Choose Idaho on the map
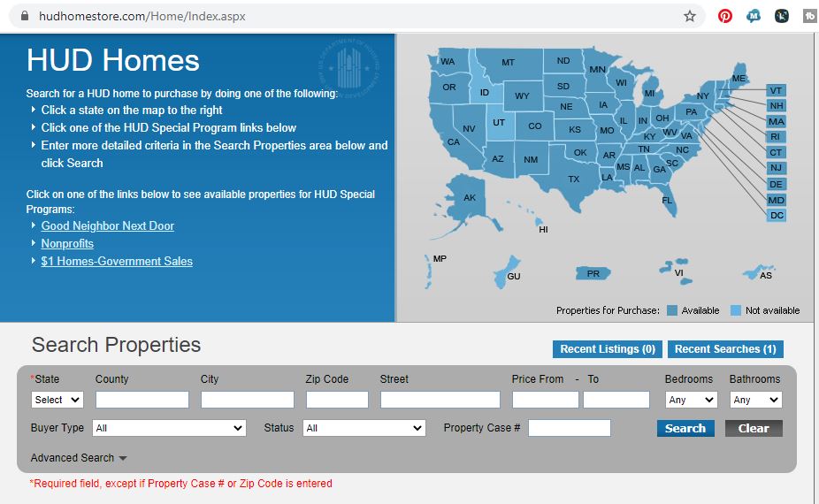The width and height of the screenshot is (819, 504). click(x=484, y=92)
